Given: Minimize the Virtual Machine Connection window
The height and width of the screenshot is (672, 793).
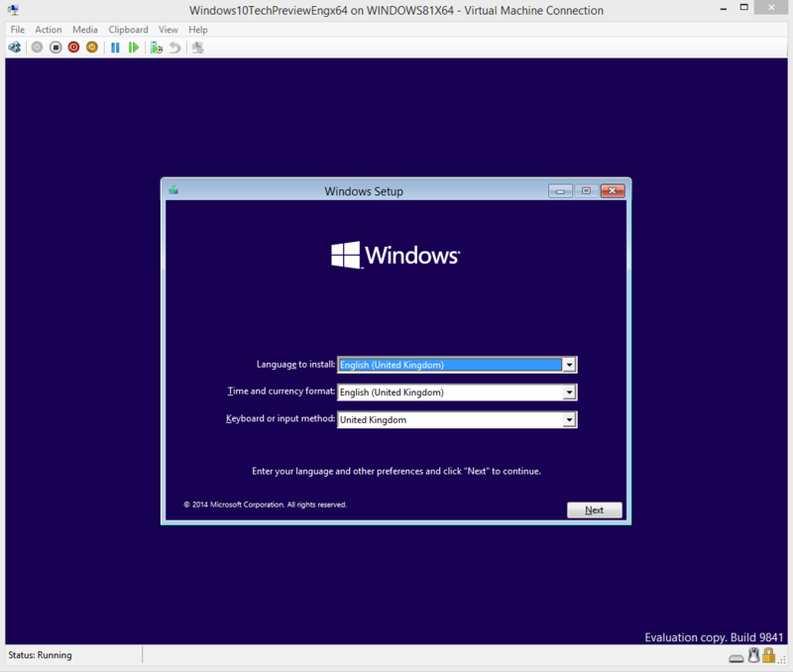Looking at the screenshot, I should 724,9.
